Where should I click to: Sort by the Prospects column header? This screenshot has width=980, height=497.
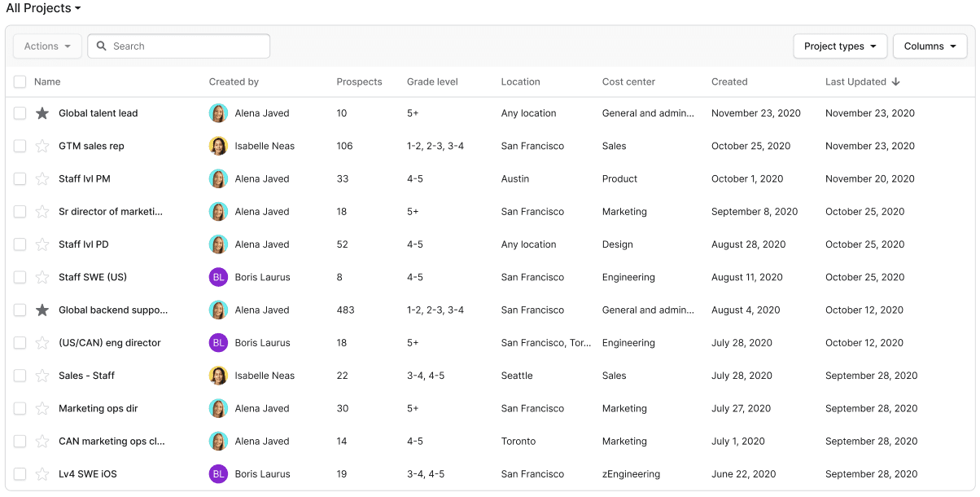pos(359,81)
